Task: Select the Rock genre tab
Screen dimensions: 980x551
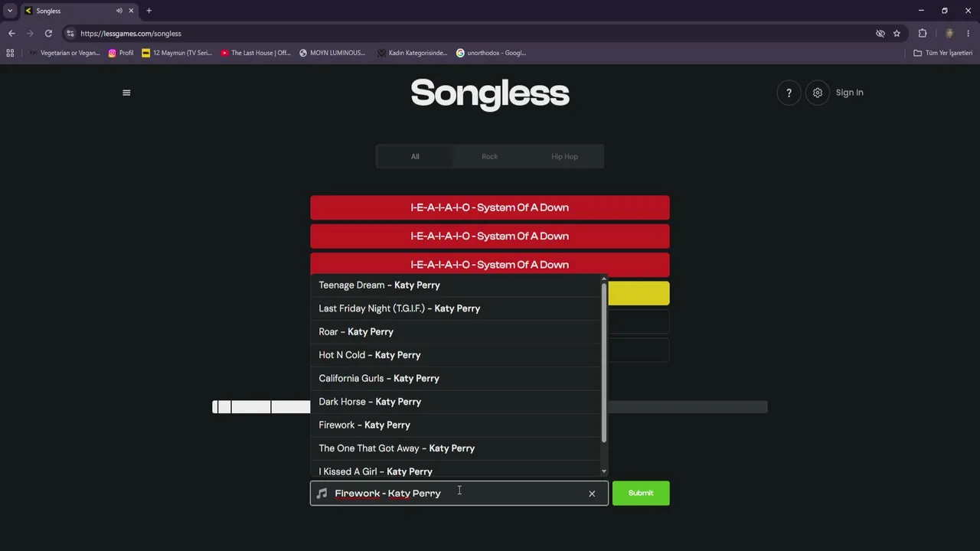Action: (490, 156)
